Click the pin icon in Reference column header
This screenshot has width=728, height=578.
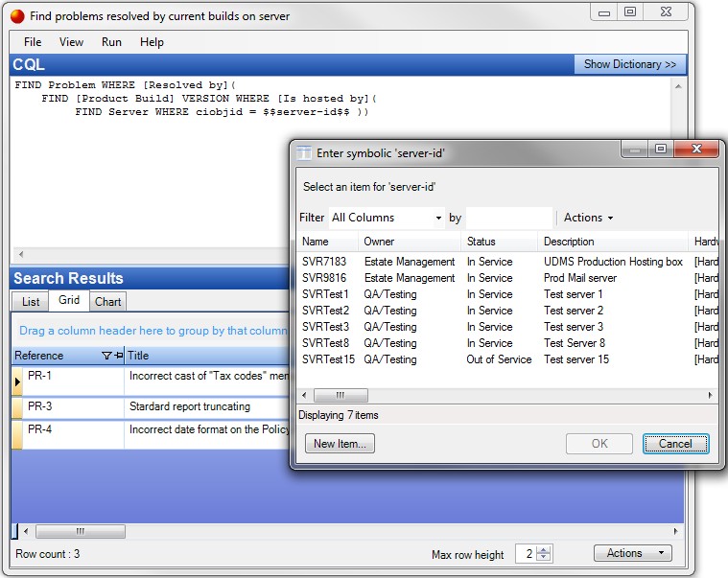pos(118,356)
